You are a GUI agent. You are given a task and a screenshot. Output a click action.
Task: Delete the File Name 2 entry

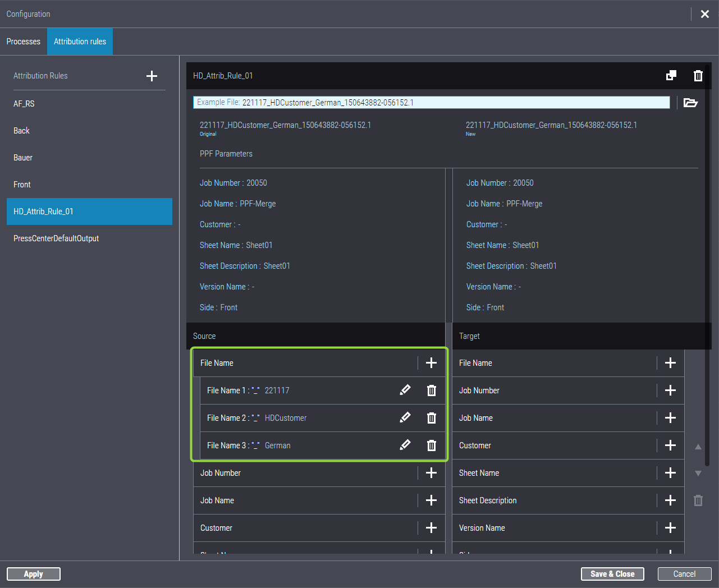[x=431, y=418]
